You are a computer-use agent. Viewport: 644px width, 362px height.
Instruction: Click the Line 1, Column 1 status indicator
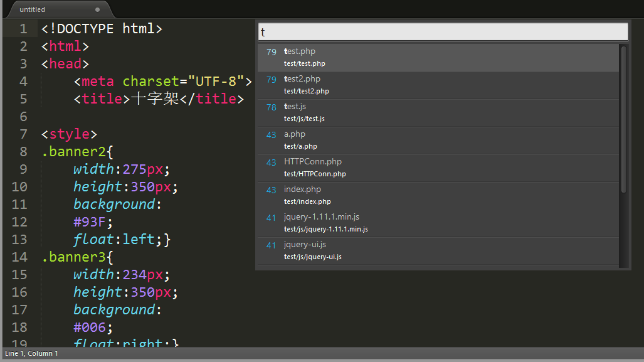(x=31, y=353)
